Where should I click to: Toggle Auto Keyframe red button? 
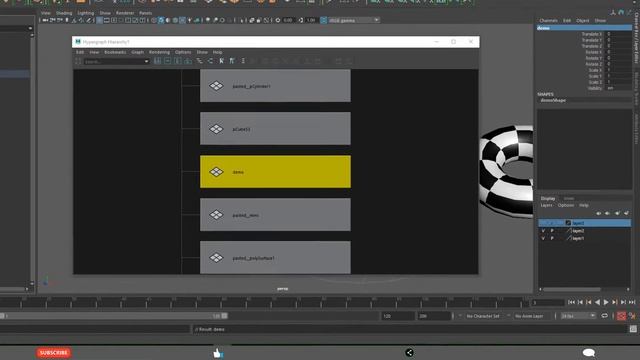[621, 316]
